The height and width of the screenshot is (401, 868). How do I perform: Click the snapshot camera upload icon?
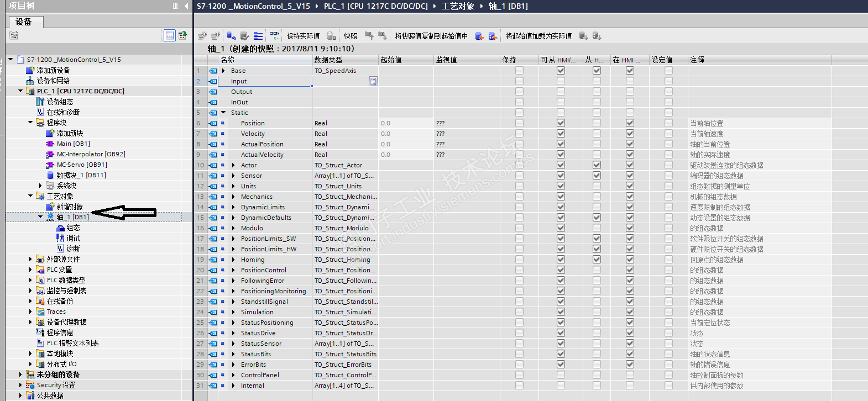369,36
